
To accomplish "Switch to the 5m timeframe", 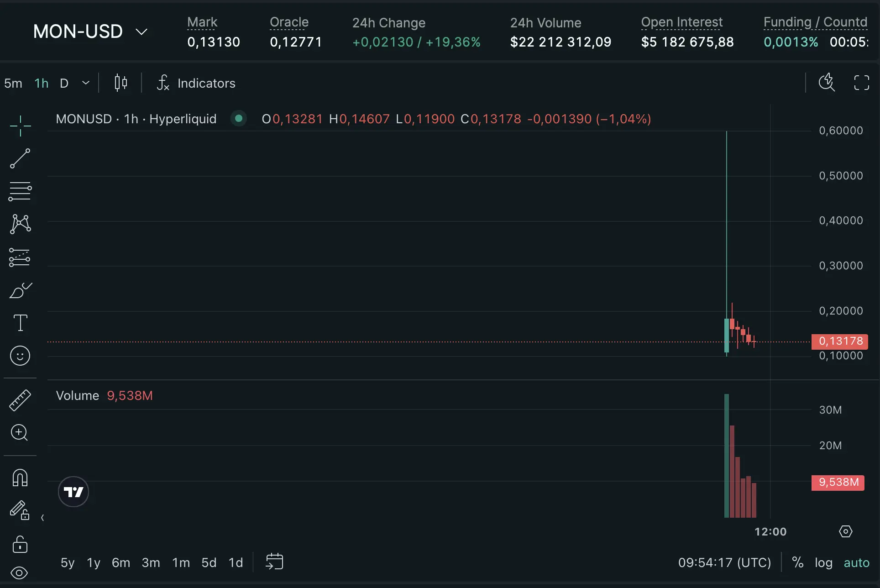I will tap(13, 83).
